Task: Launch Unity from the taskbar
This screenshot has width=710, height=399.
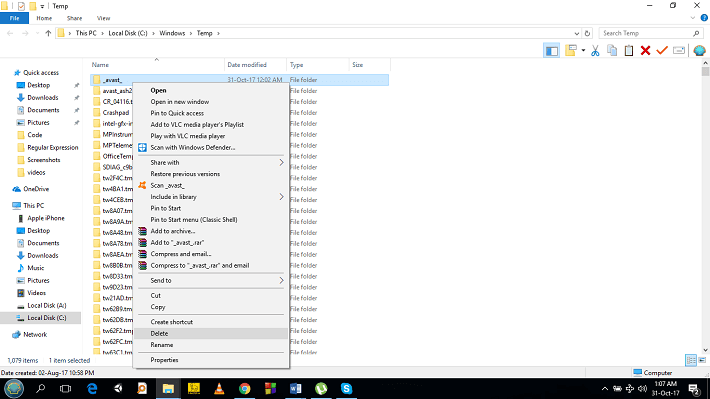Action: tap(118, 389)
